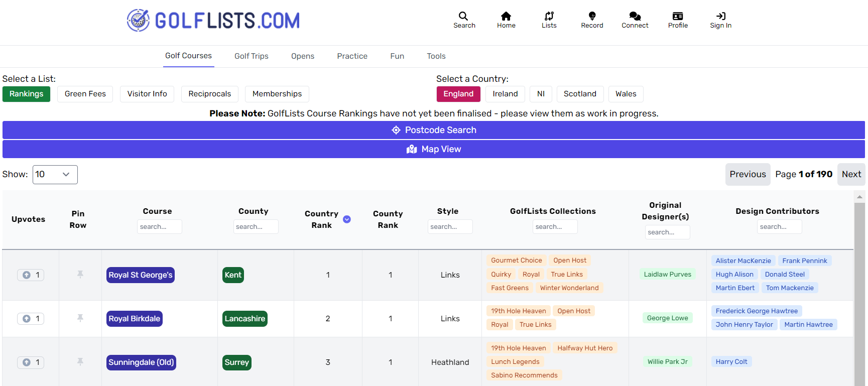Viewport: 868px width, 386px height.
Task: Select the Memberships list
Action: [x=277, y=94]
